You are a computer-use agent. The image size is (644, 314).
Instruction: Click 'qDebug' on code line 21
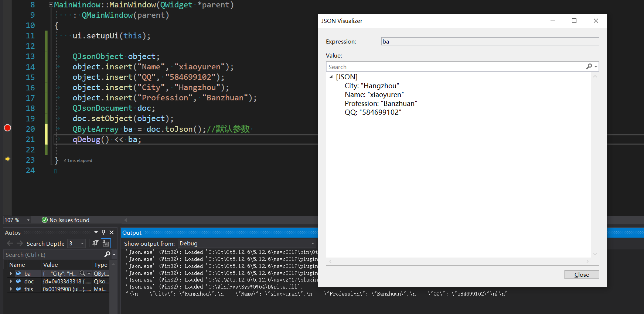86,139
